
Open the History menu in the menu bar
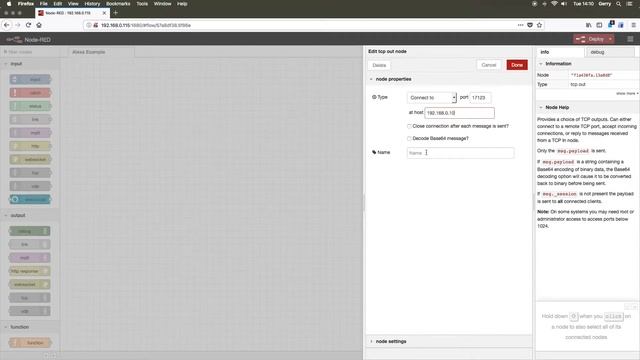(x=92, y=4)
